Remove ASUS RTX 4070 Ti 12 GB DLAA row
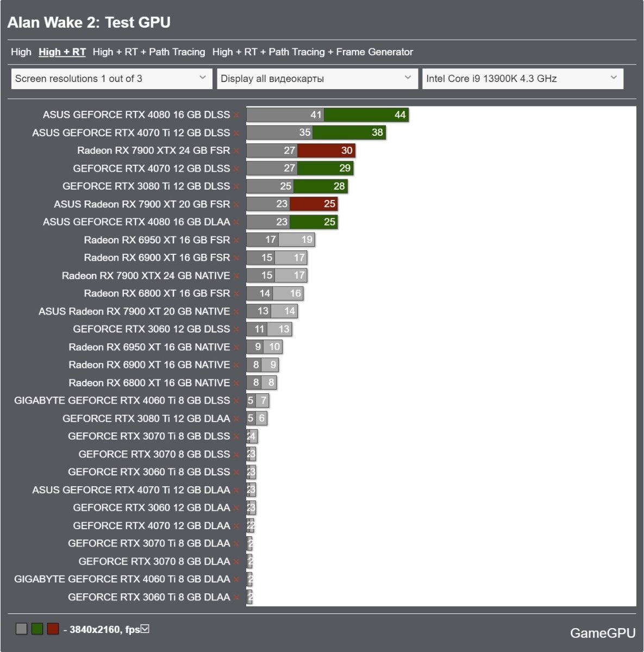Screen dimensions: 644x652 click(237, 490)
